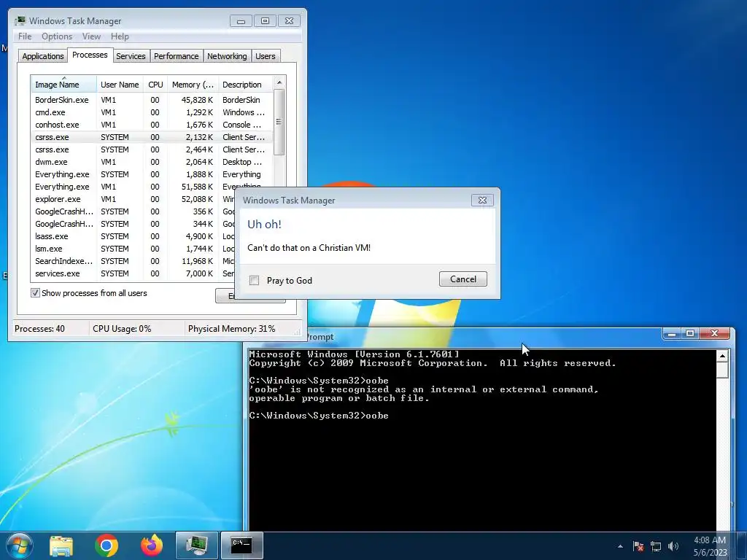Image resolution: width=747 pixels, height=560 pixels.
Task: Switch to the Performance tab
Action: [x=177, y=56]
